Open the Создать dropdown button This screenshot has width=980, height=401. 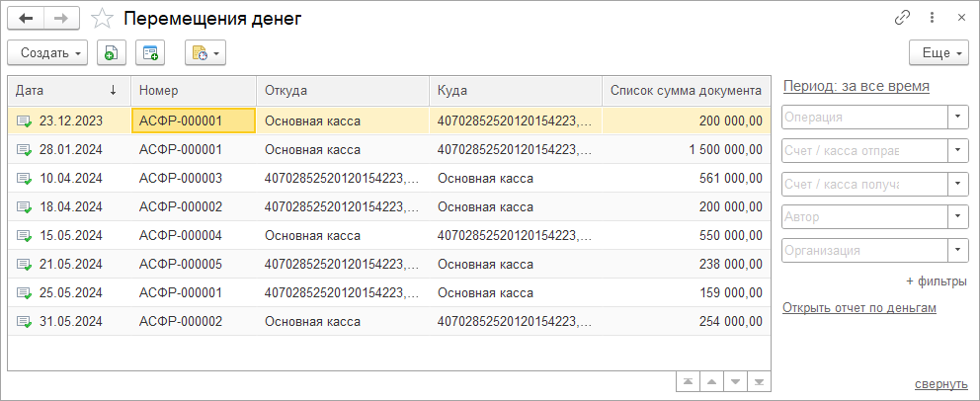tap(47, 52)
